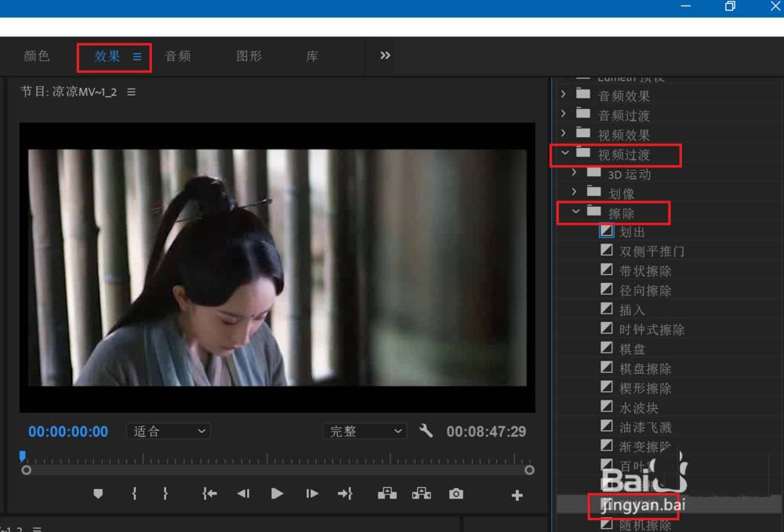This screenshot has width=784, height=532.
Task: Select the 径向擦除 transition
Action: click(x=645, y=291)
